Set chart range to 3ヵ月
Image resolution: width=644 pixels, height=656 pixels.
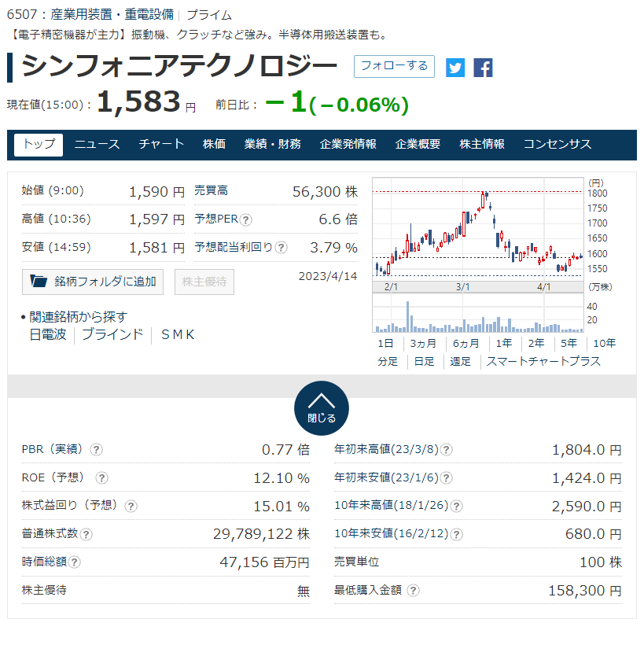[423, 344]
